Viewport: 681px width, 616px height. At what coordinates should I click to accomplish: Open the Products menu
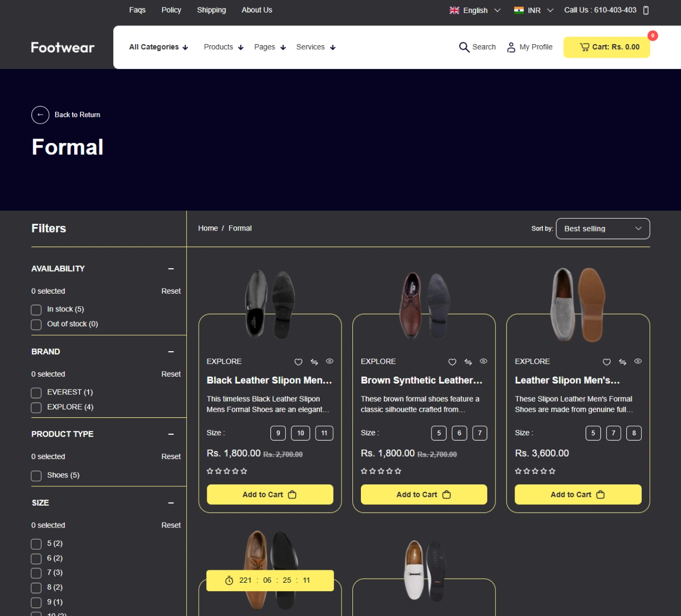(x=224, y=47)
